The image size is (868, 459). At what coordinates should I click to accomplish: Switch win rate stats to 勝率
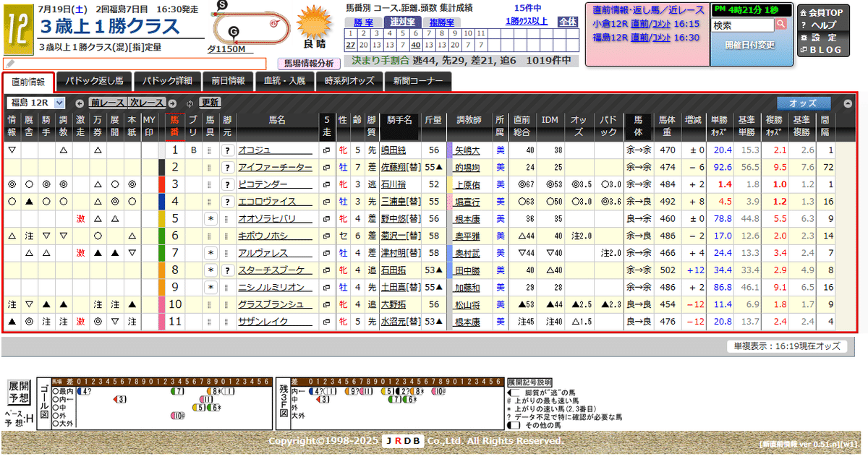pyautogui.click(x=364, y=22)
